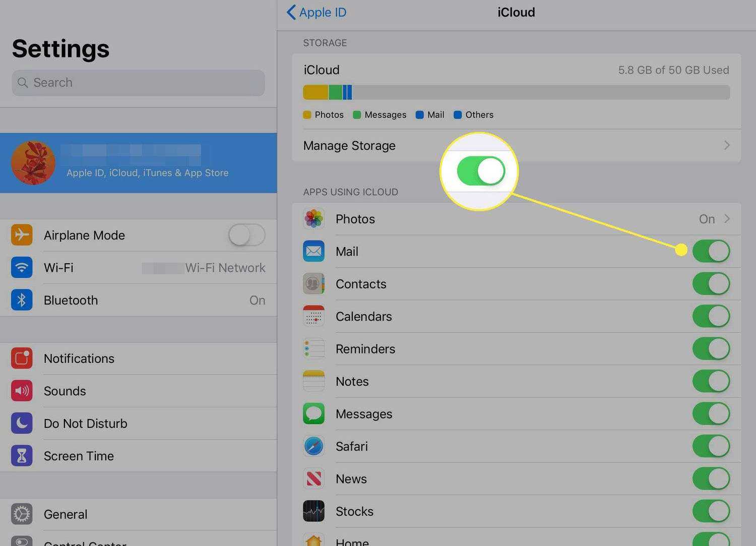Screen dimensions: 756x546
Task: Tap the Notes app icon
Action: point(313,381)
